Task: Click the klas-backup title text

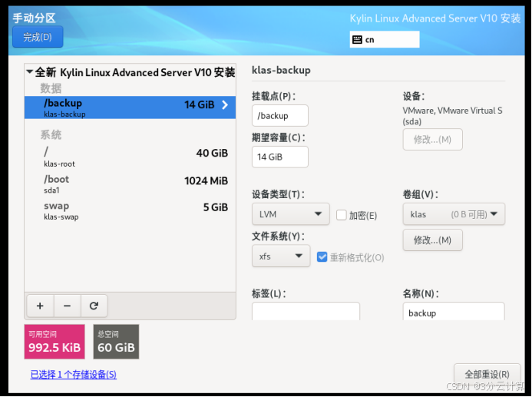Action: 281,70
